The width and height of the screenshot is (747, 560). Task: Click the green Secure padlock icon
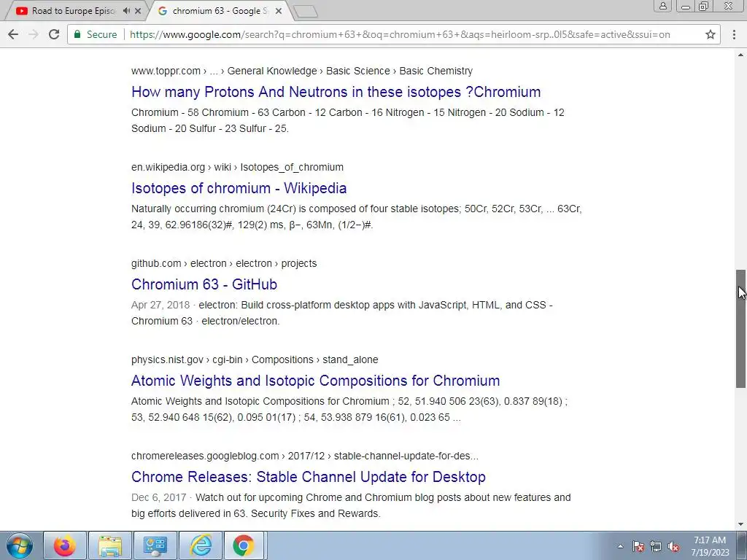click(77, 34)
